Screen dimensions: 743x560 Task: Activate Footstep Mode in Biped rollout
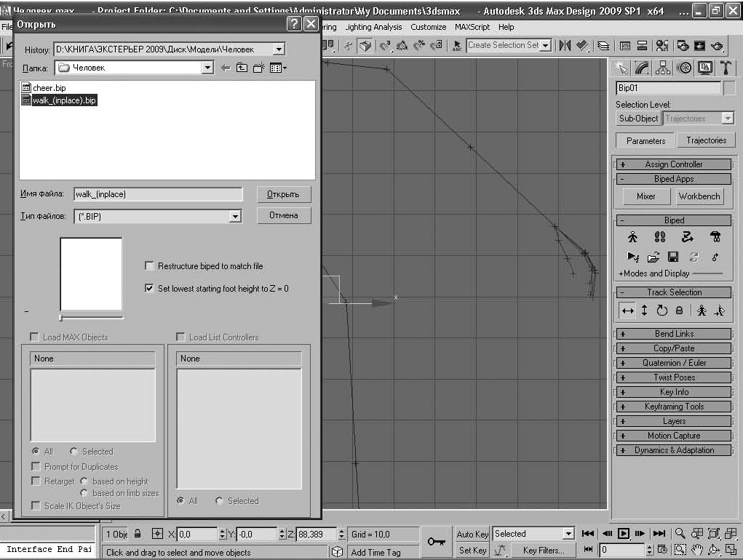[x=660, y=237]
